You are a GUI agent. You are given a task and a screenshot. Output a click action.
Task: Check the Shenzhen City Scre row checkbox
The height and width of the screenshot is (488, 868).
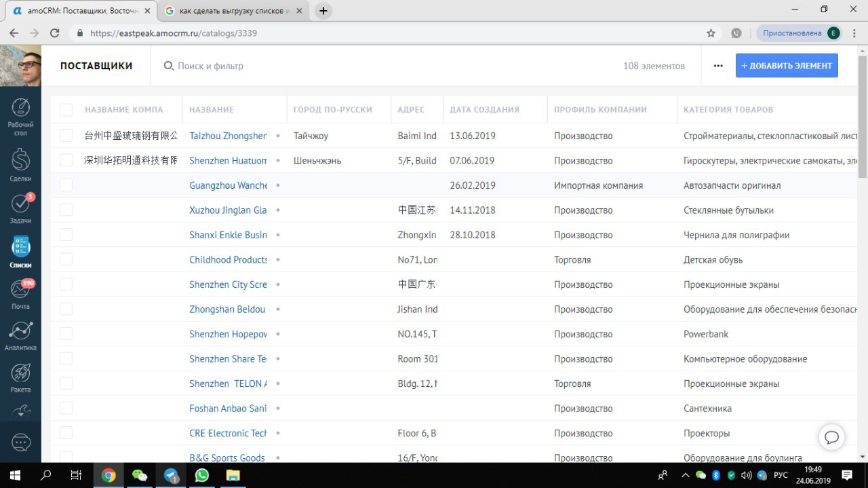[x=66, y=284]
